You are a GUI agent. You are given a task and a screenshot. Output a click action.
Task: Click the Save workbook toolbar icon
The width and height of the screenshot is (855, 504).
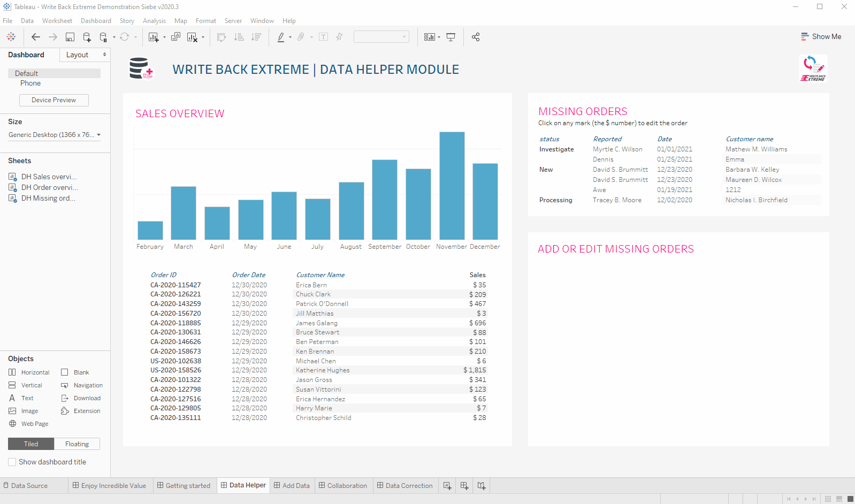point(70,37)
